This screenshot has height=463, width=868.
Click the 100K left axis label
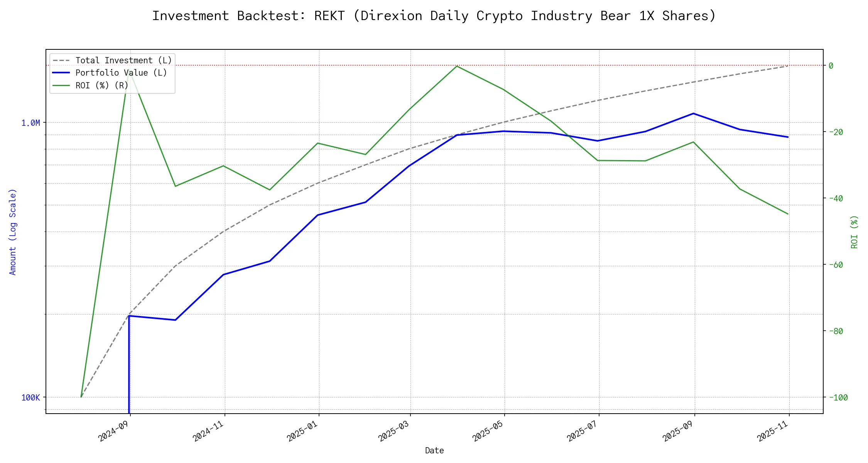[x=30, y=398]
